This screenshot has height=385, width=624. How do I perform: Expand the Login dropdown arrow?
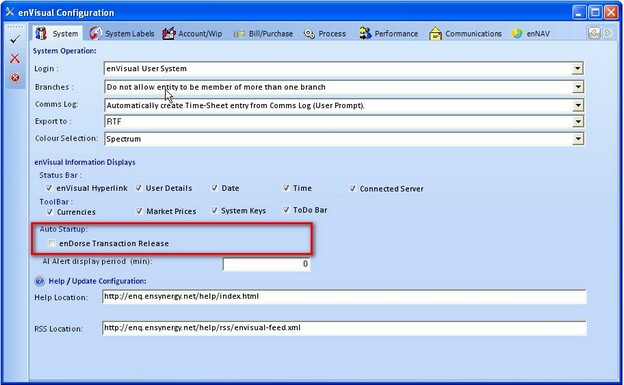click(577, 68)
